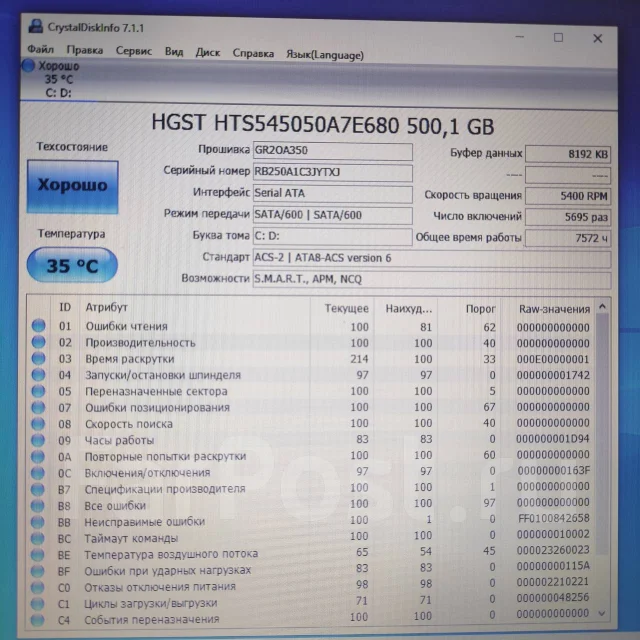Click the status icon for 0C Включения/отключения
The width and height of the screenshot is (640, 640).
click(38, 473)
